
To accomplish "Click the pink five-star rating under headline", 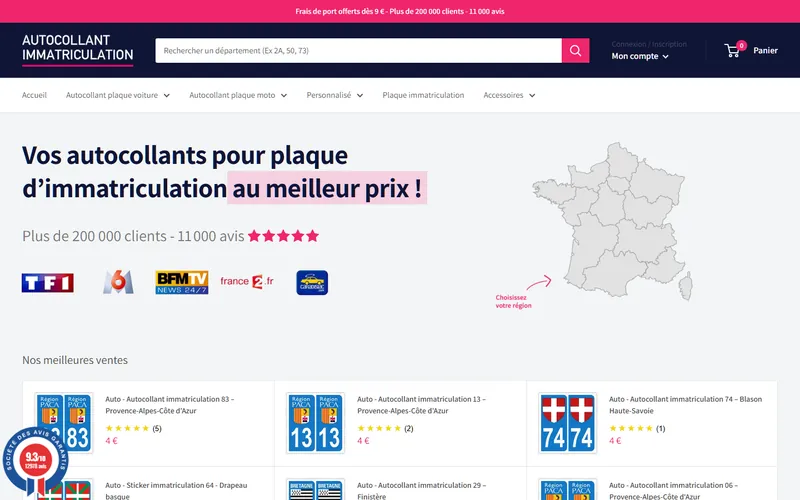I will pyautogui.click(x=283, y=236).
